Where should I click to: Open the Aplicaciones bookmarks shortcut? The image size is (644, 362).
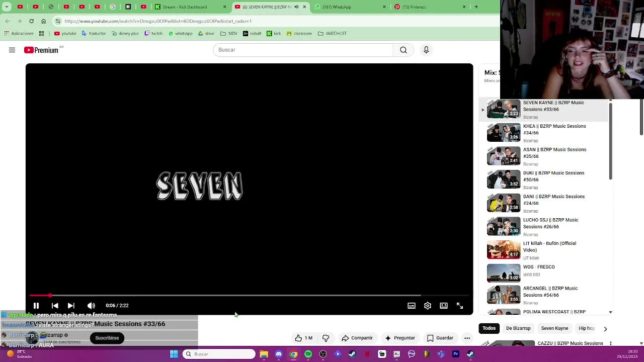click(x=19, y=34)
